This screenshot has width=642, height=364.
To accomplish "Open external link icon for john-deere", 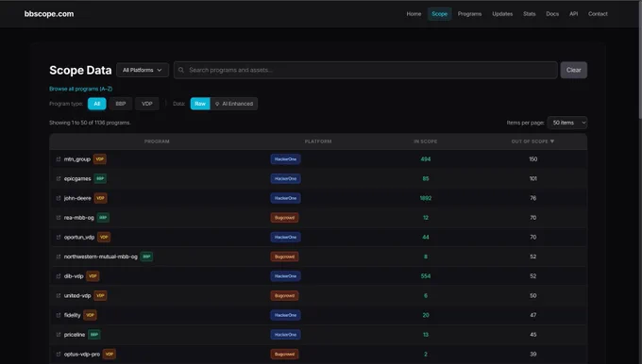I will click(x=59, y=198).
